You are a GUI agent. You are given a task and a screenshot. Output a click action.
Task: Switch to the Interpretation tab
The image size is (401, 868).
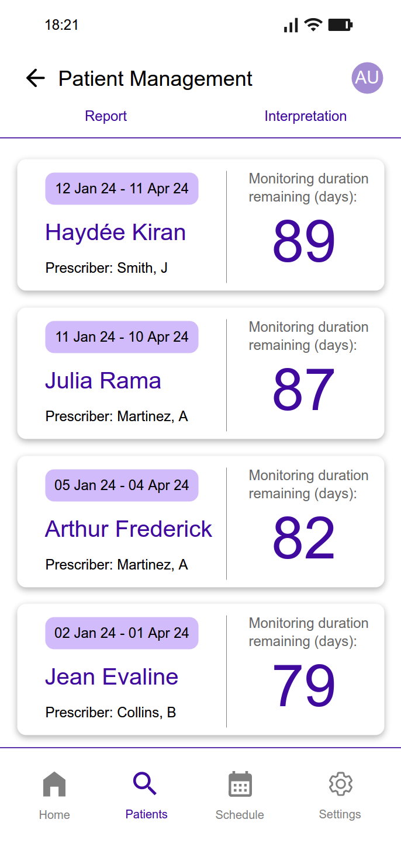[x=305, y=116]
